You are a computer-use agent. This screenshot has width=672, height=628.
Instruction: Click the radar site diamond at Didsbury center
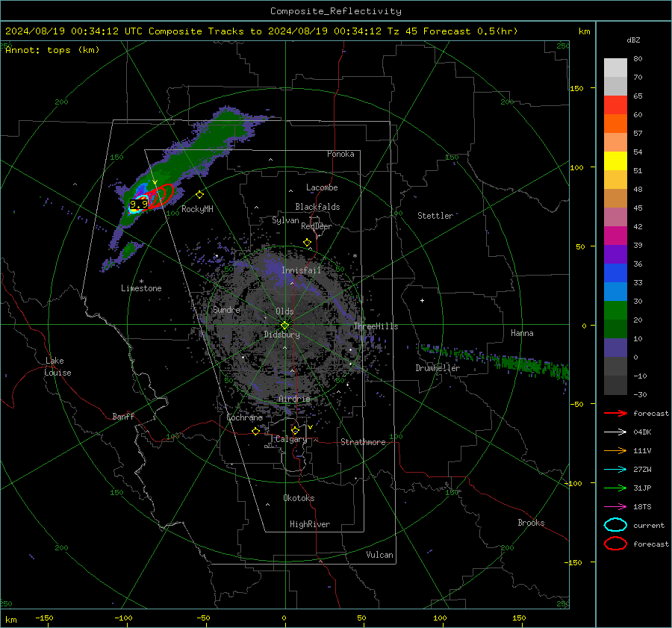click(x=285, y=325)
